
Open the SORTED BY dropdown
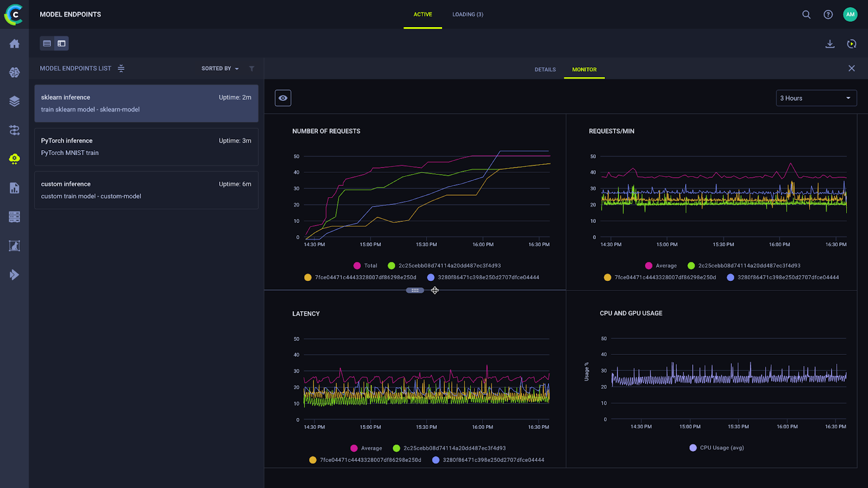tap(219, 68)
